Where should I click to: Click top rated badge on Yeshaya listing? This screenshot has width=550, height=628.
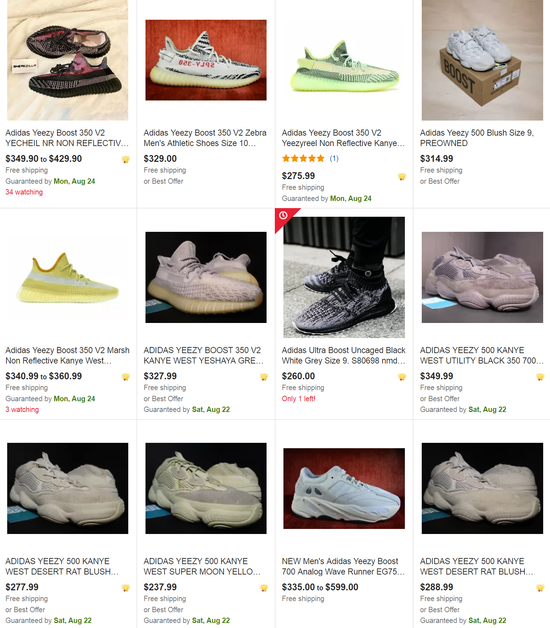[264, 377]
